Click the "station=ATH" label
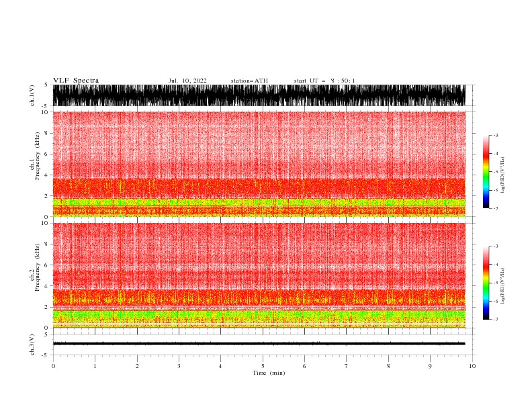The width and height of the screenshot is (532, 411). (249, 81)
